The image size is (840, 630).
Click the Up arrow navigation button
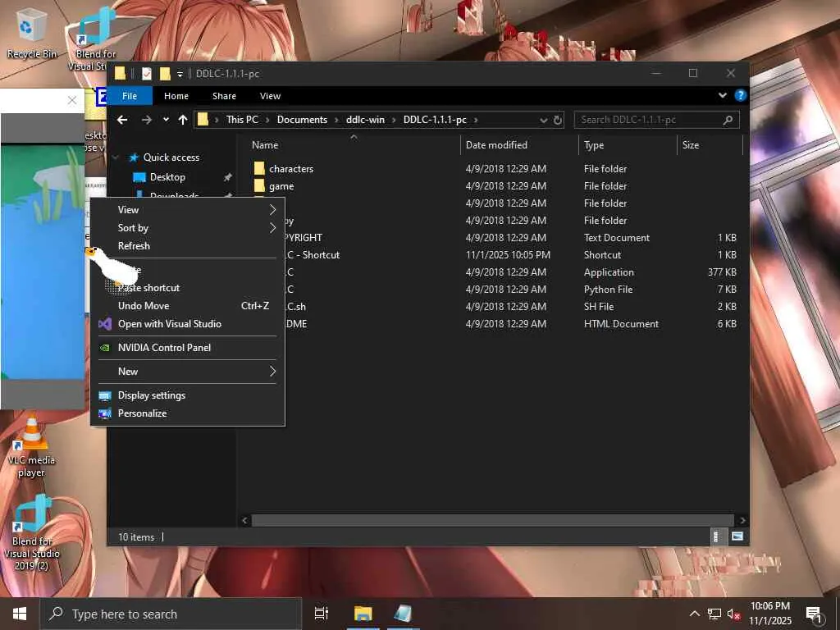tap(182, 120)
